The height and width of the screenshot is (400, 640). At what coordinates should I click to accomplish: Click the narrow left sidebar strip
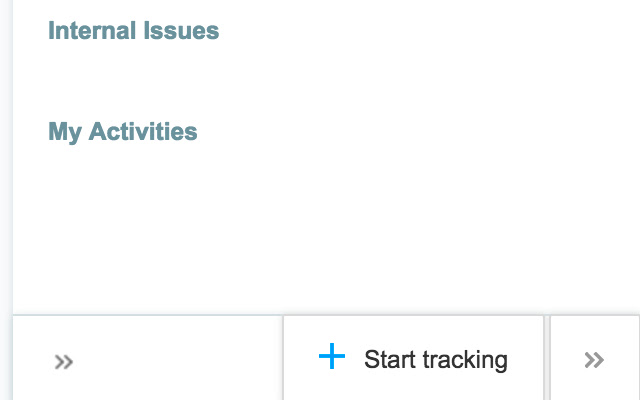click(5, 200)
